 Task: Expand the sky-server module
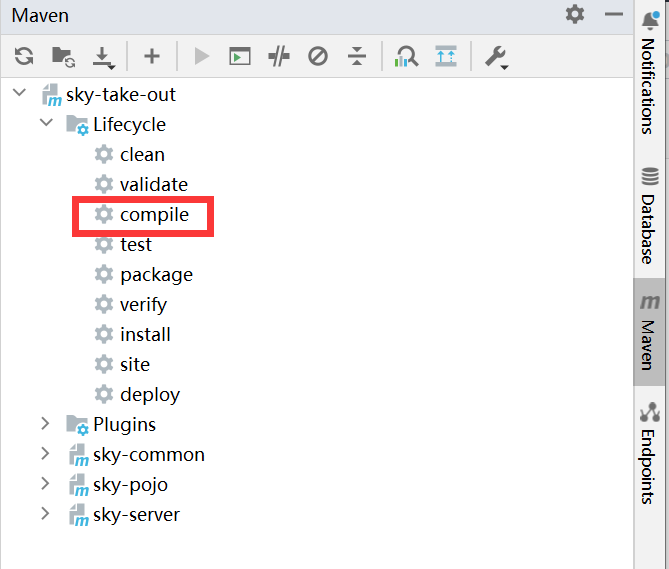click(45, 514)
